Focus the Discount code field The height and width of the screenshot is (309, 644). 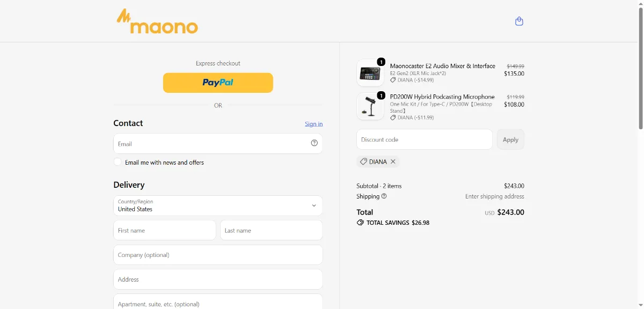(x=425, y=139)
